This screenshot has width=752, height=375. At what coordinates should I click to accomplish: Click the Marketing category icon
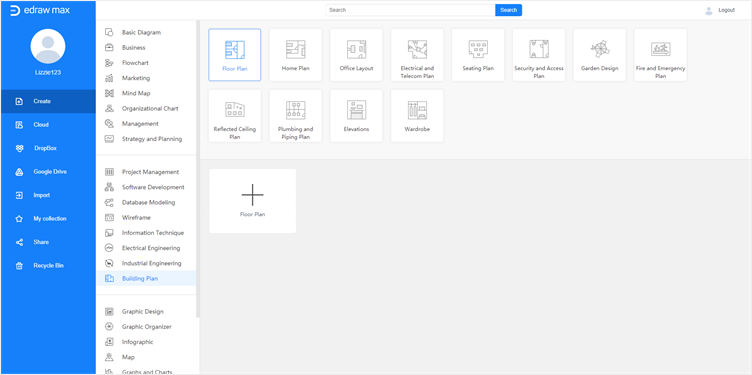[109, 78]
